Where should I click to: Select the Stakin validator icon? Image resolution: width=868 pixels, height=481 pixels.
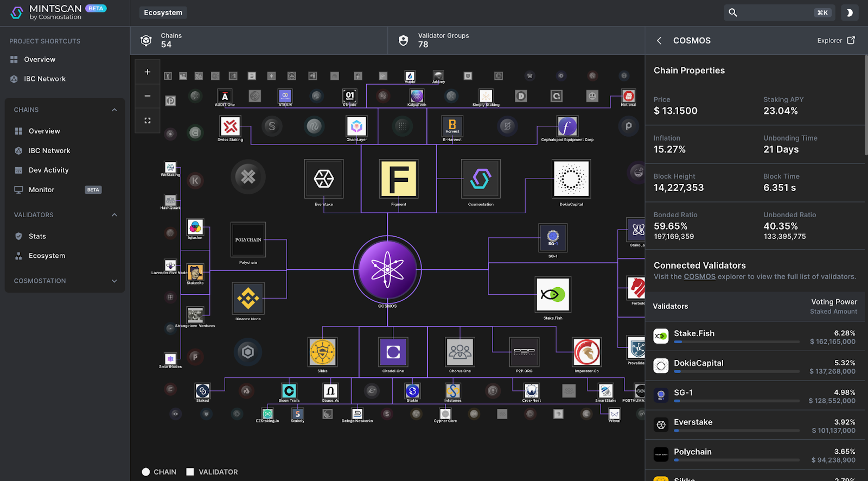[412, 391]
